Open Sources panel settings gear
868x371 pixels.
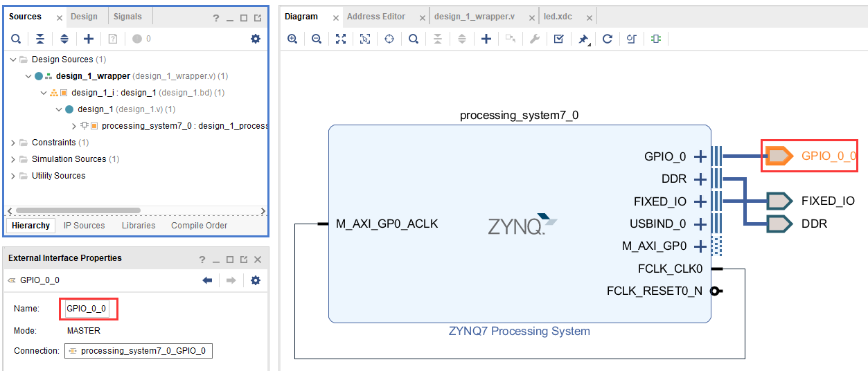[256, 39]
